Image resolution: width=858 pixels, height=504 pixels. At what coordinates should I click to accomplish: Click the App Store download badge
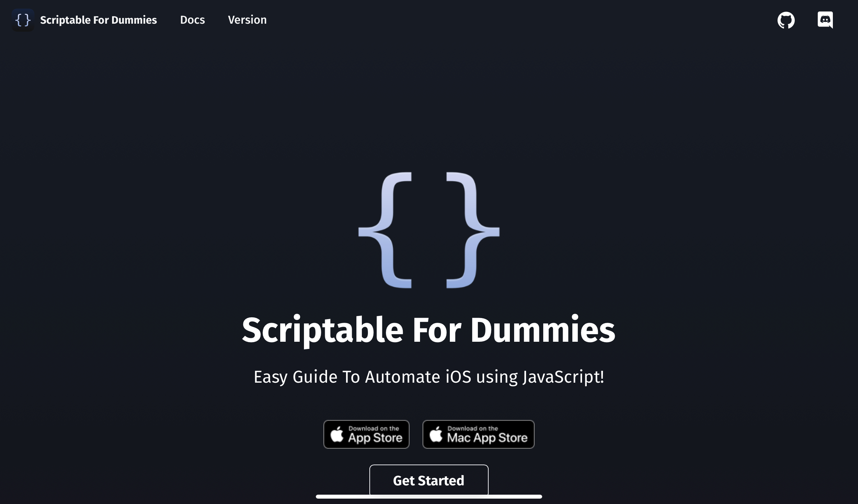tap(367, 434)
